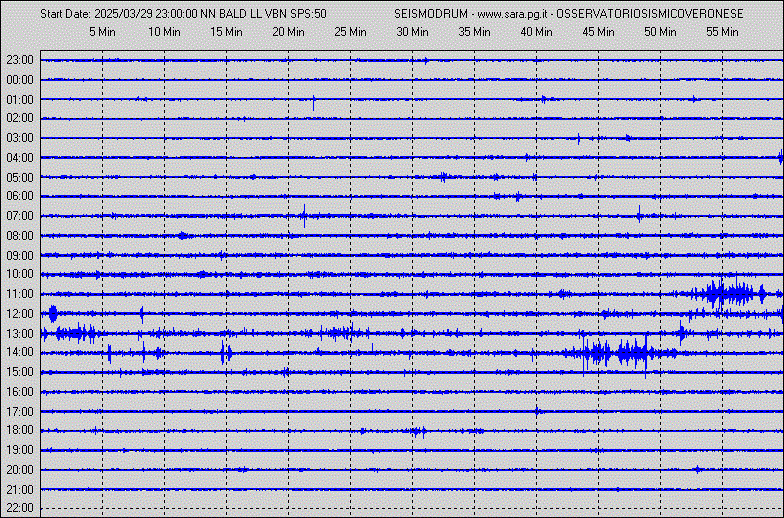Viewport: 784px width, 518px height.
Task: Click the 22:00 hour label
Action: [x=20, y=508]
